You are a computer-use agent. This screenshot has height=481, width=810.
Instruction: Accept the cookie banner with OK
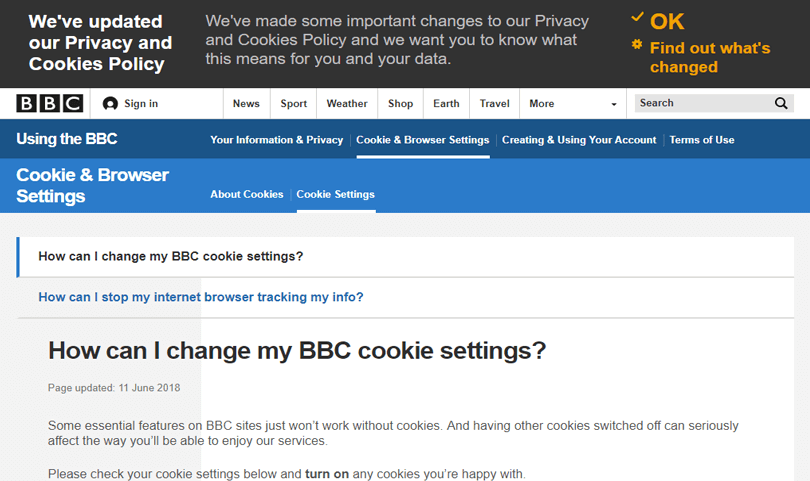667,22
